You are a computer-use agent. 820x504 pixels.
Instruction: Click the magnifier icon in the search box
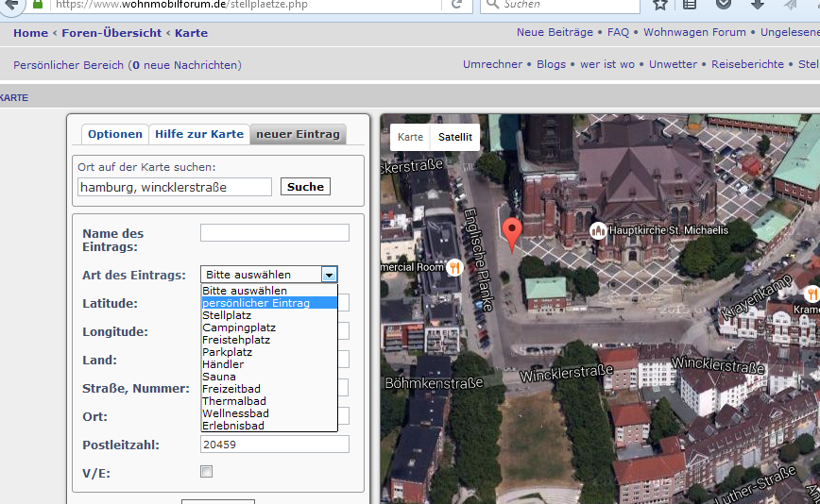pos(492,4)
